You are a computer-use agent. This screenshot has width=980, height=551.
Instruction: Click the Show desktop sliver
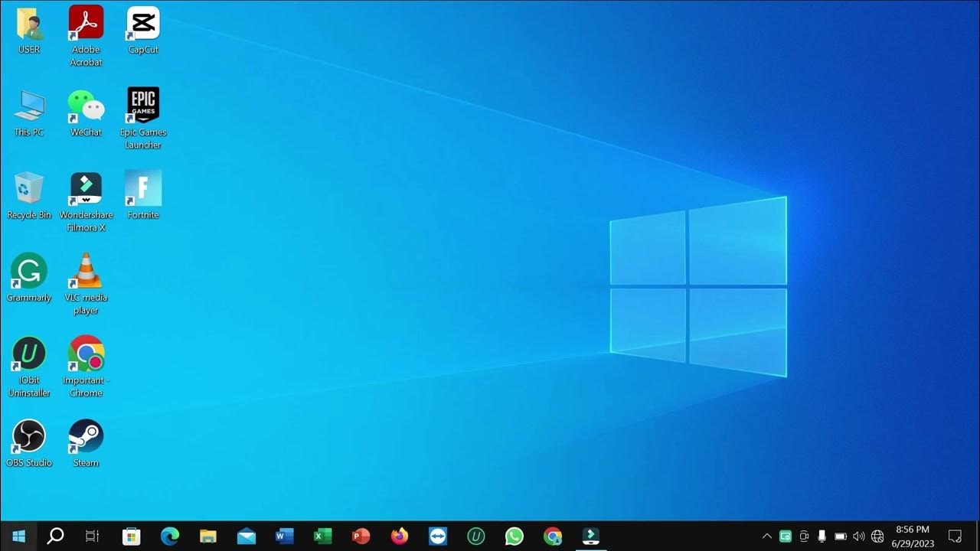978,536
